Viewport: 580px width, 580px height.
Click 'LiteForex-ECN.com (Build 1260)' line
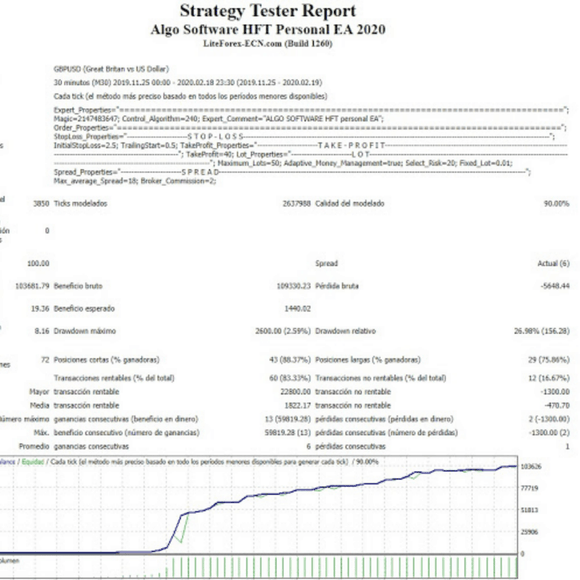268,44
